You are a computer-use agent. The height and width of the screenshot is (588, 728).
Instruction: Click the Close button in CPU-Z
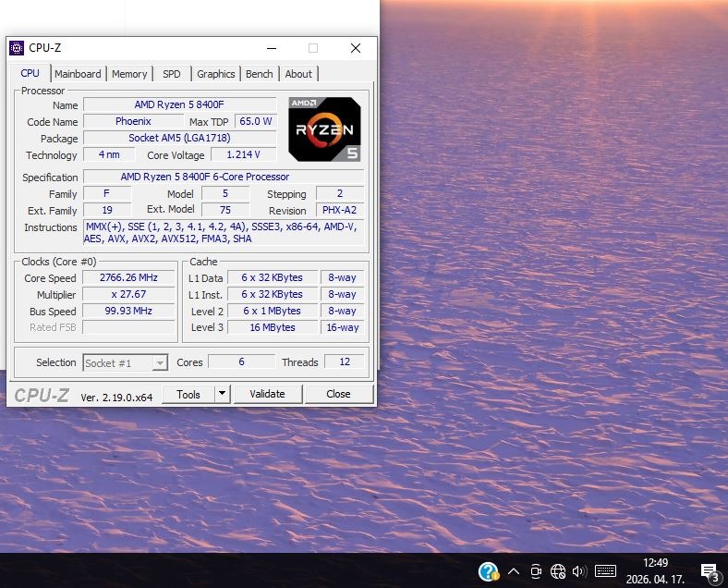tap(338, 394)
